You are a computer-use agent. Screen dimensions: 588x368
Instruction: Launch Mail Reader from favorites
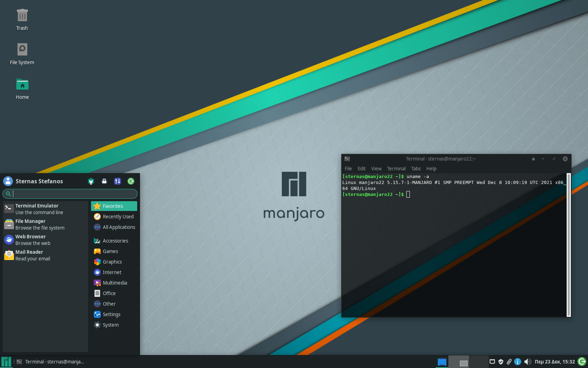(x=45, y=255)
